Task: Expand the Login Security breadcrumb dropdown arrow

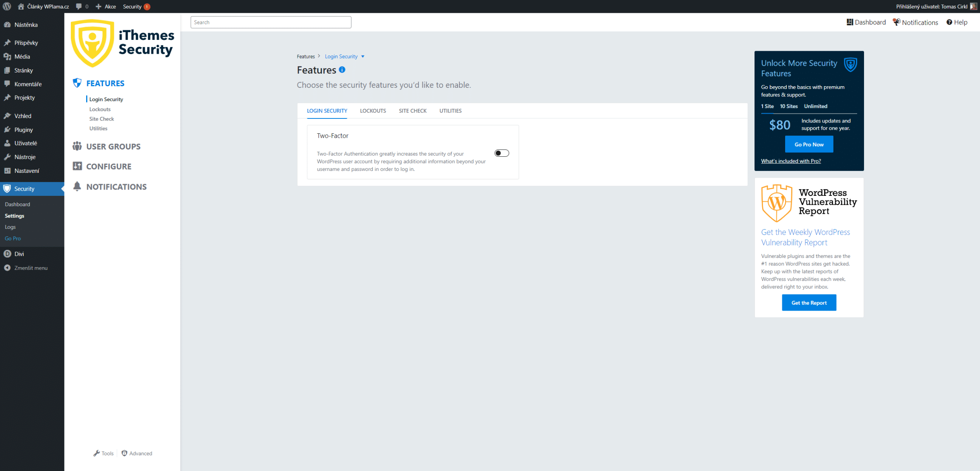Action: [x=363, y=56]
